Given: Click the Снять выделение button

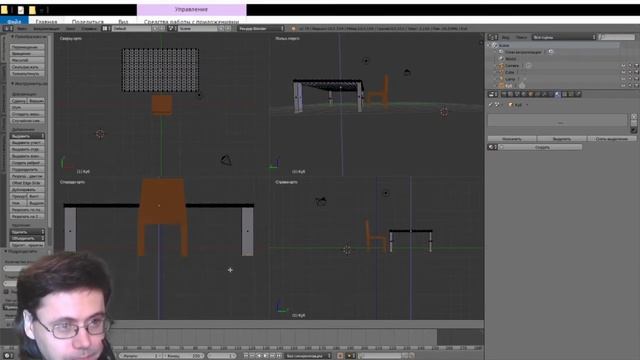Looking at the screenshot, I should tap(612, 139).
